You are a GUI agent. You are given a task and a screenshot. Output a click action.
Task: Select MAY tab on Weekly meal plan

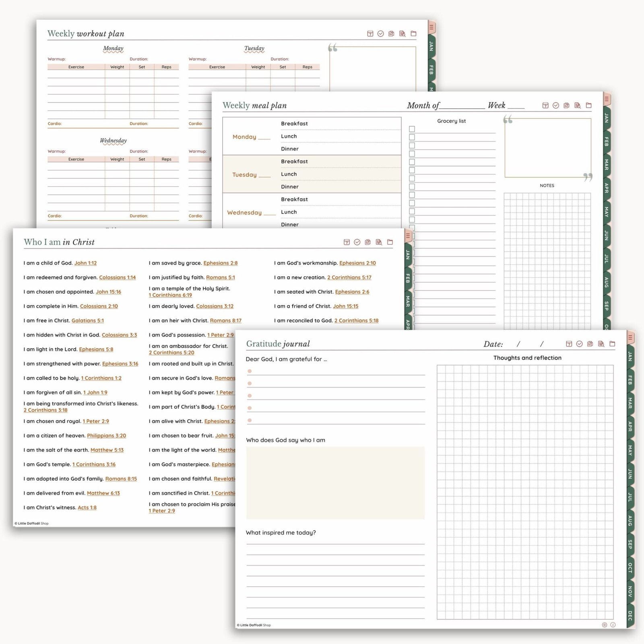coord(606,212)
